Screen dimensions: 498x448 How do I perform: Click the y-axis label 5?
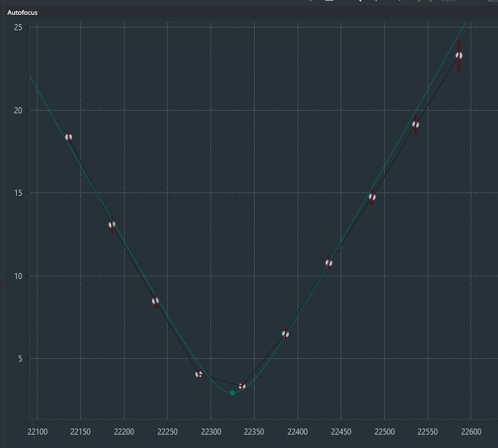[x=20, y=359]
